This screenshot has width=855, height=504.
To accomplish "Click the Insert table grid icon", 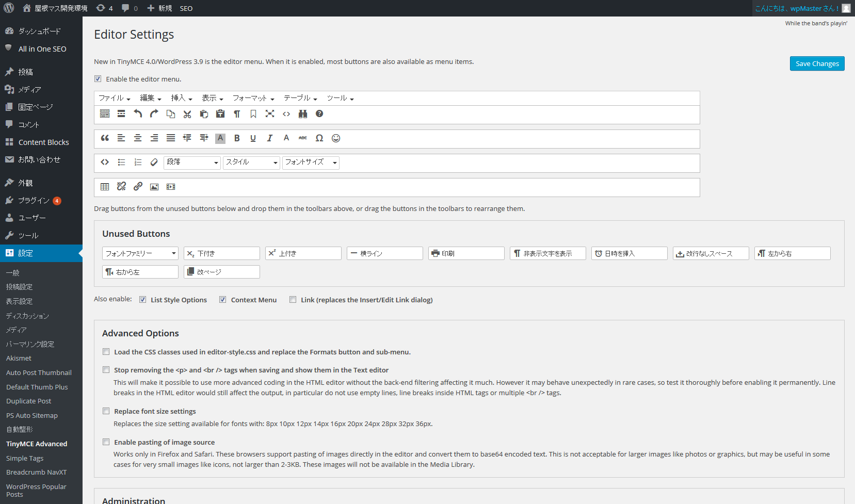I will [105, 187].
